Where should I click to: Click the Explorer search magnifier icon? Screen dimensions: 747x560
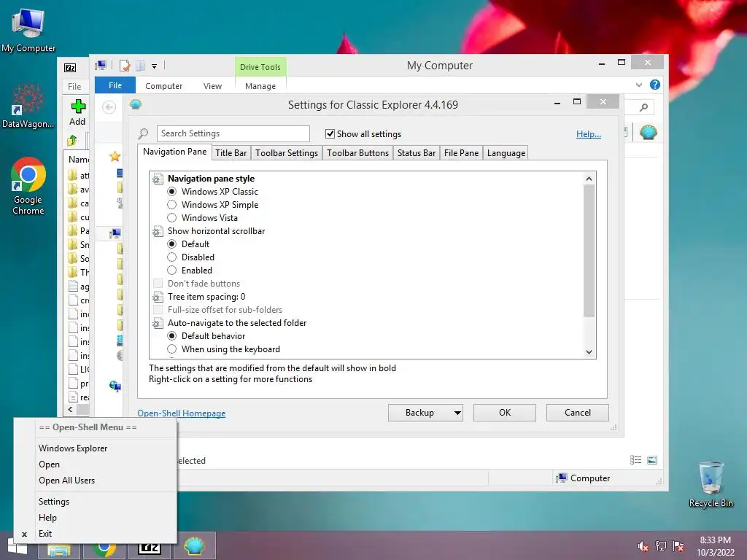[x=643, y=107]
